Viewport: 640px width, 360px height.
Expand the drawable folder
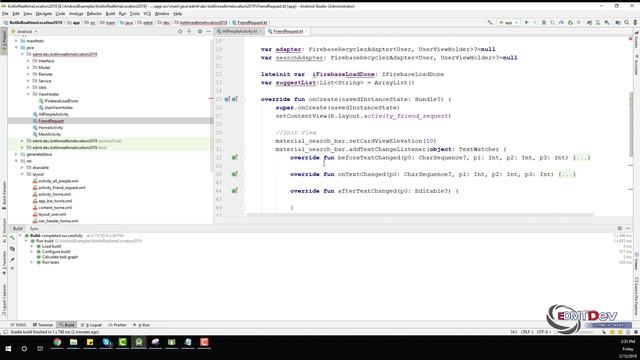pyautogui.click(x=22, y=167)
